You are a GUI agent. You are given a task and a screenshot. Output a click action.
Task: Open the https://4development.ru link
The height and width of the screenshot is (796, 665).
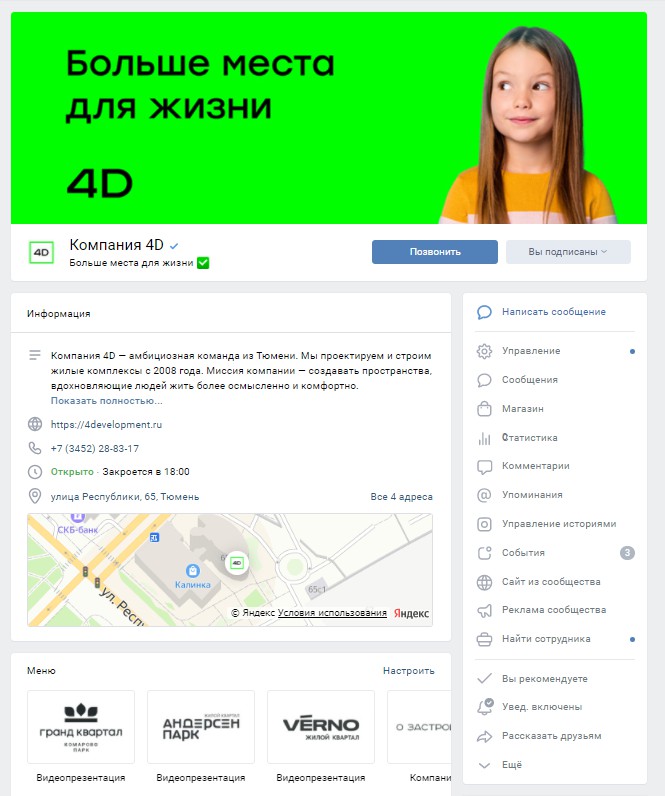106,424
